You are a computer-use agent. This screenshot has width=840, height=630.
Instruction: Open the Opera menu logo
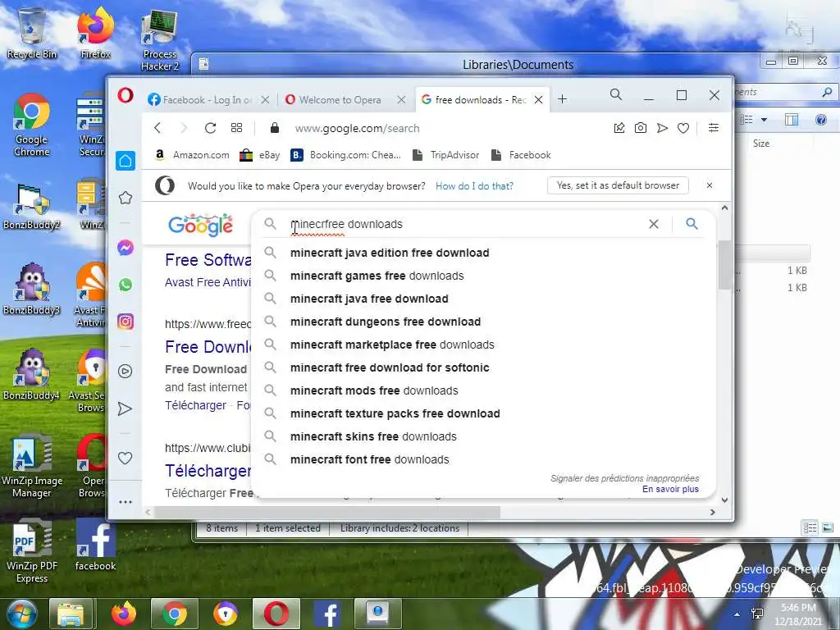click(x=126, y=96)
